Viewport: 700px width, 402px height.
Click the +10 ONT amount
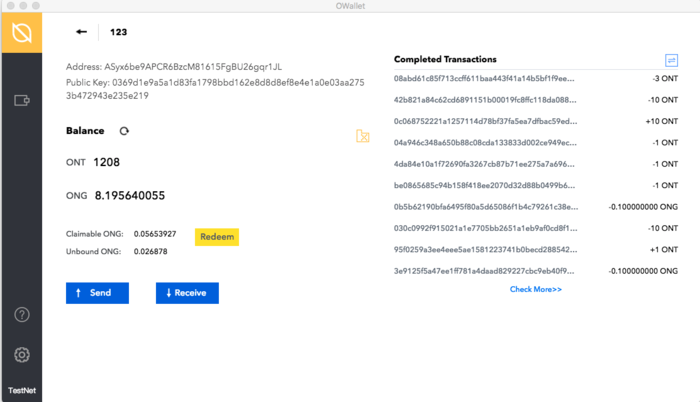(x=662, y=121)
